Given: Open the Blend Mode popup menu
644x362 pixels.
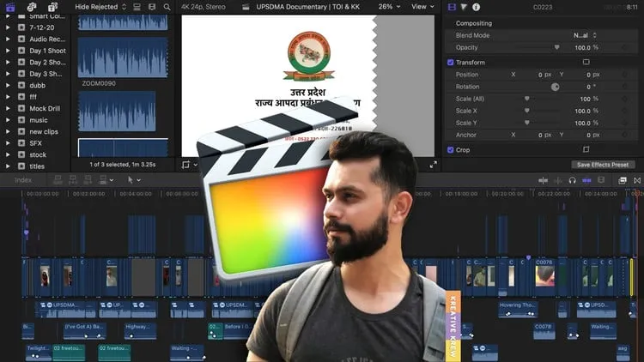Looking at the screenshot, I should (585, 35).
